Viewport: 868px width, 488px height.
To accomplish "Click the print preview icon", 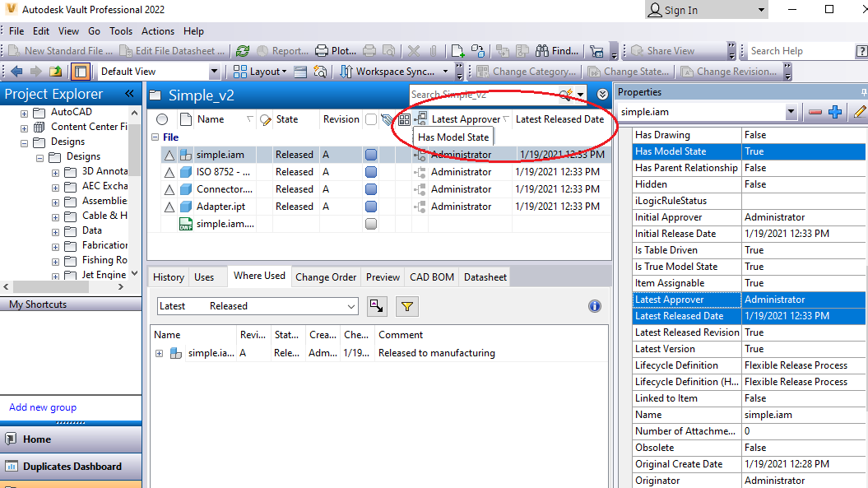I will [389, 51].
